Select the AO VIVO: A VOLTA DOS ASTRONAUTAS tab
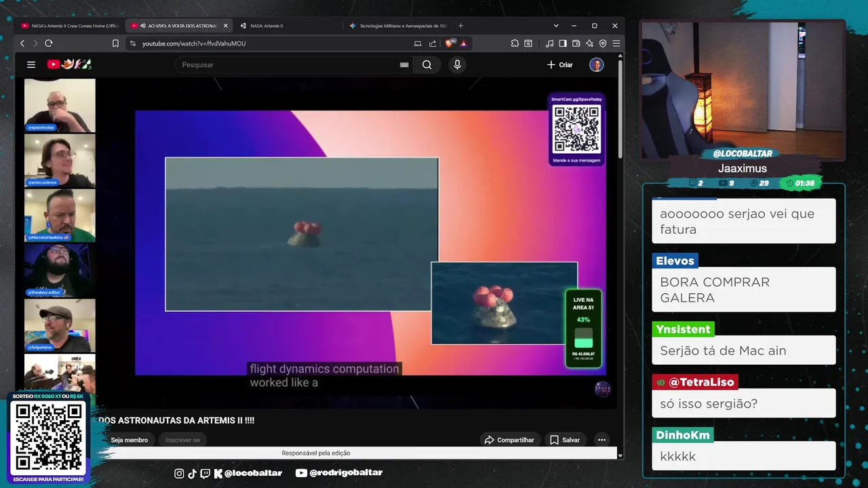The width and height of the screenshot is (868, 488). [x=179, y=26]
